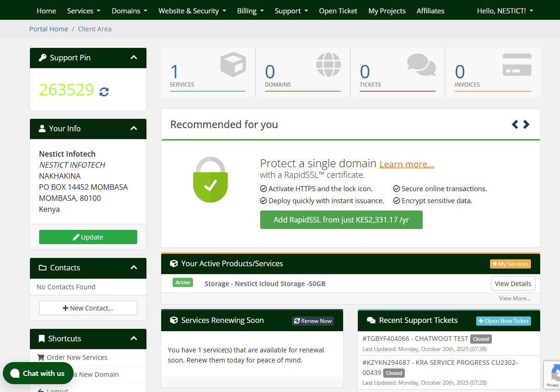Collapse the Your Info panel
The height and width of the screenshot is (392, 560).
coord(134,129)
